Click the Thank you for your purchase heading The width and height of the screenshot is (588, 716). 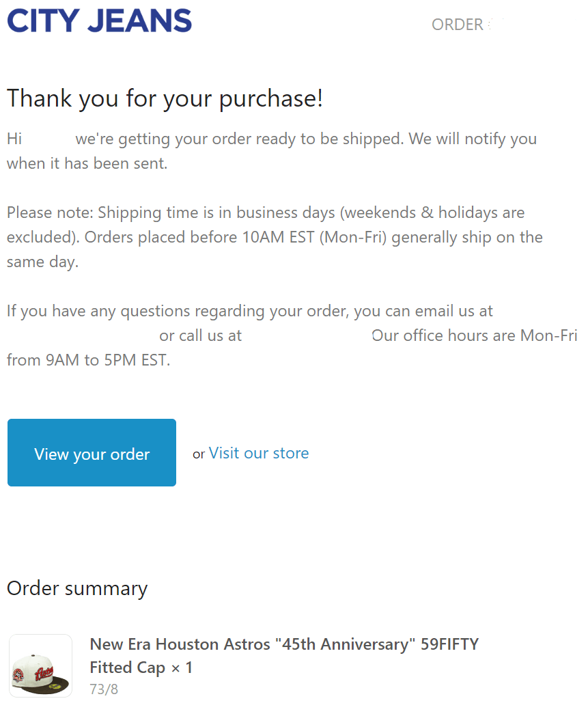click(x=165, y=98)
